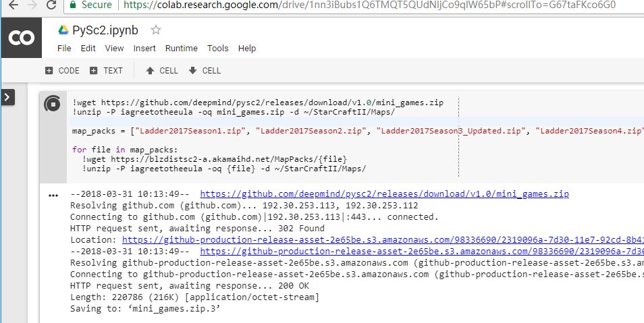Open the amazonaws Location link
644x323 pixels.
pyautogui.click(x=383, y=239)
